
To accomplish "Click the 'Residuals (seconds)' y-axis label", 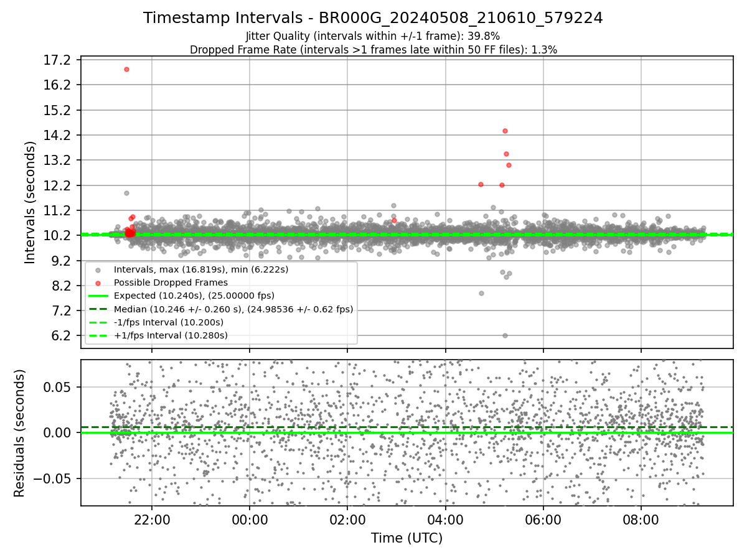I will point(19,433).
